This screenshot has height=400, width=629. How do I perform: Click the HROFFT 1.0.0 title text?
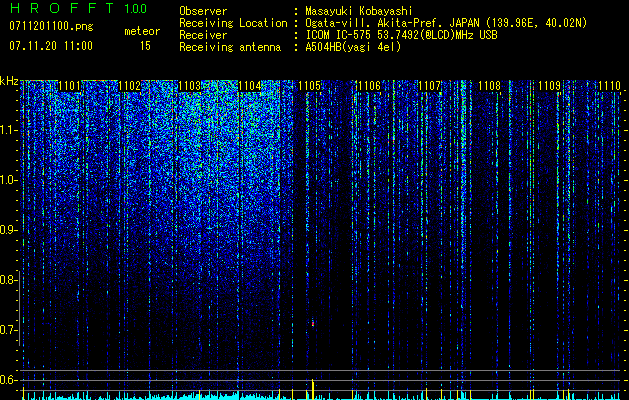pos(78,8)
